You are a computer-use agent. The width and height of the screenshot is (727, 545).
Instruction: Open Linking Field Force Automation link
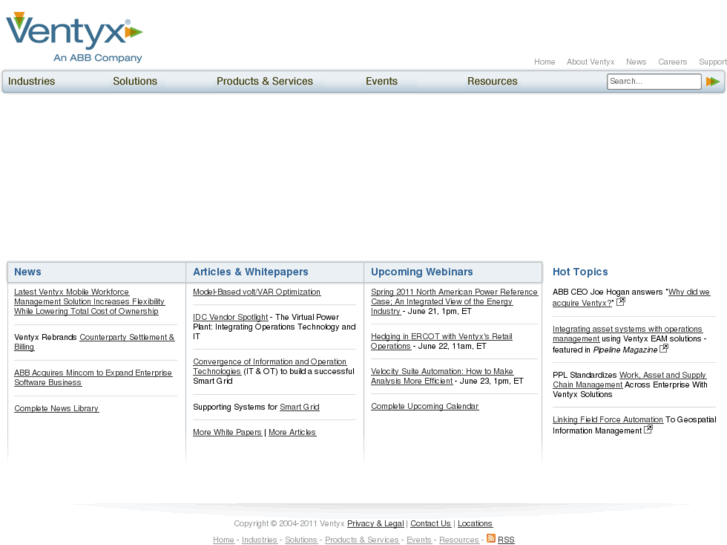608,419
